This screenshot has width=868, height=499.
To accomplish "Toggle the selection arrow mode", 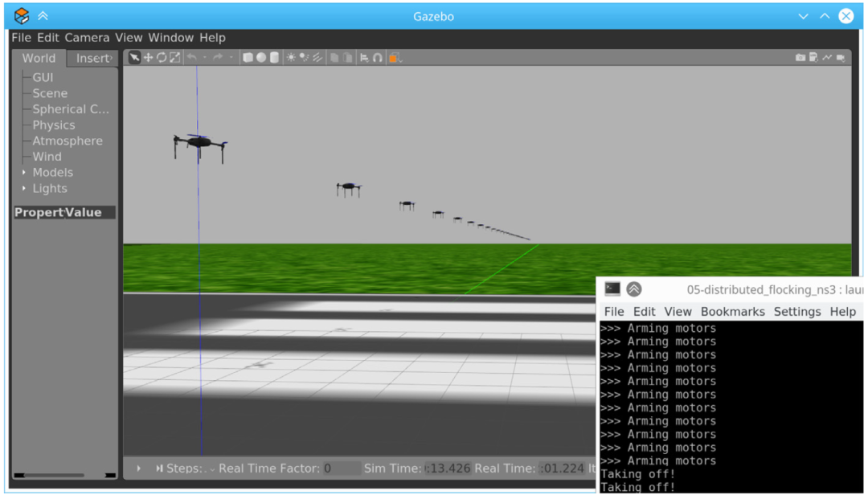I will pos(134,58).
